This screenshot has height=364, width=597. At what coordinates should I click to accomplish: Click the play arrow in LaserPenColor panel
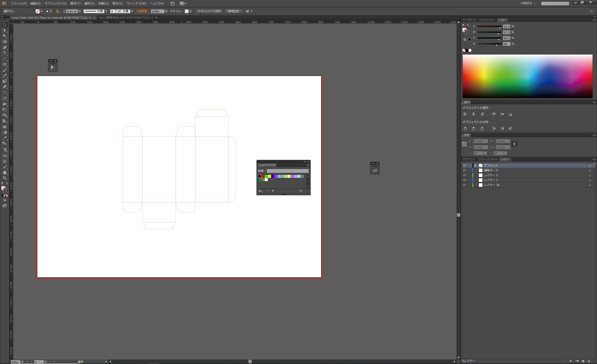click(x=273, y=191)
